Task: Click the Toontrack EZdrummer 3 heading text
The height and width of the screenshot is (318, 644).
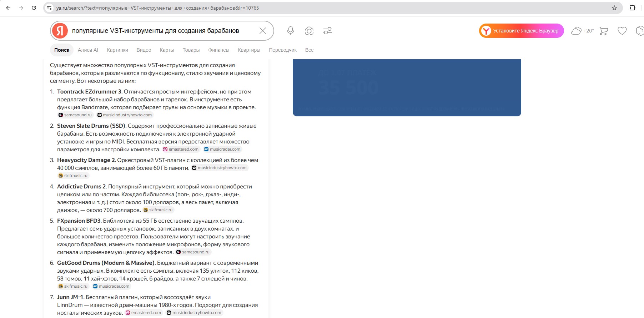Action: 90,92
